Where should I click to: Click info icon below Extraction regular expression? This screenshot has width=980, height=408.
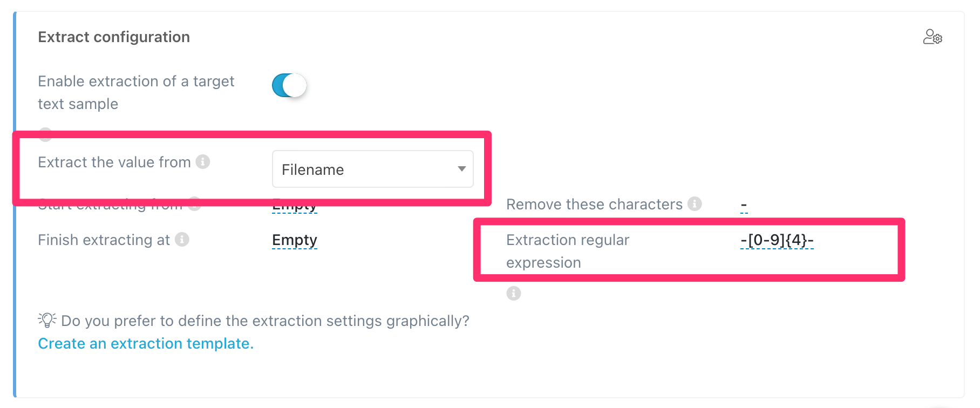coord(513,293)
